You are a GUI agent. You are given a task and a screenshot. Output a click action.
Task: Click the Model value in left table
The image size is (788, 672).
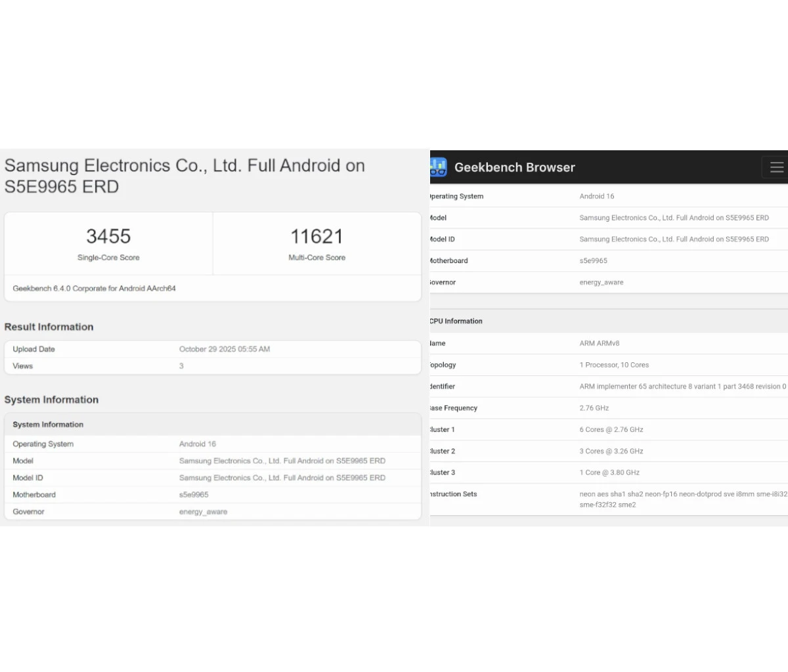click(x=282, y=461)
